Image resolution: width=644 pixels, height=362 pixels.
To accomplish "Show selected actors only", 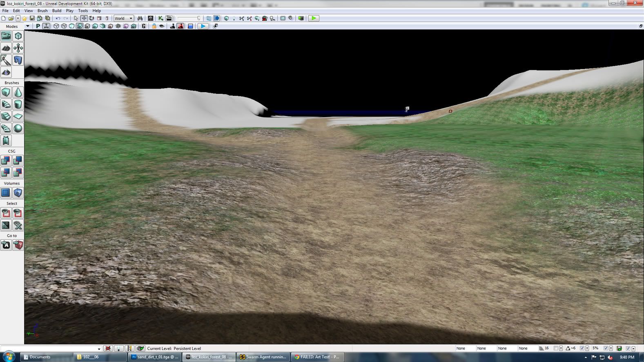I will click(6, 213).
